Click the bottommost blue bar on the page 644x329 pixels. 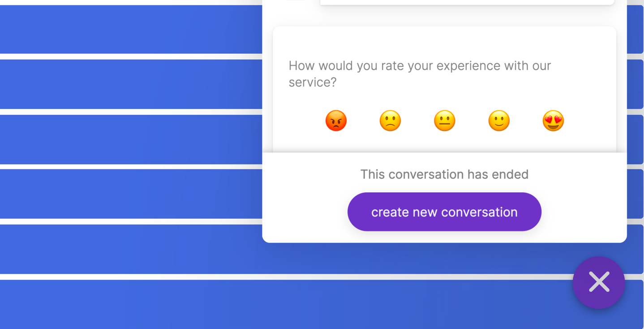(287, 304)
